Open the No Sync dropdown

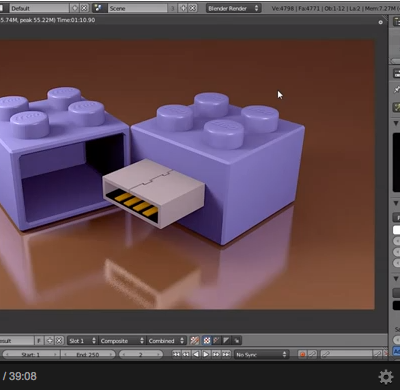261,355
